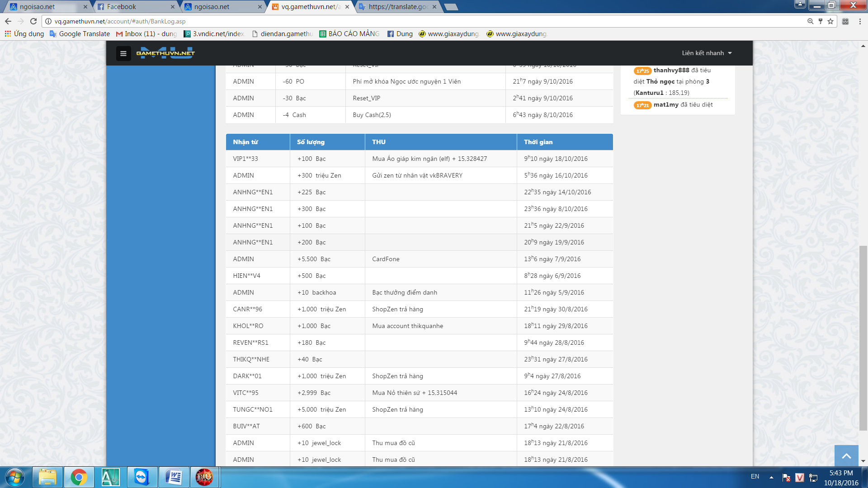Image resolution: width=868 pixels, height=488 pixels.
Task: Open Microsoft Word from the taskbar
Action: coord(174,477)
